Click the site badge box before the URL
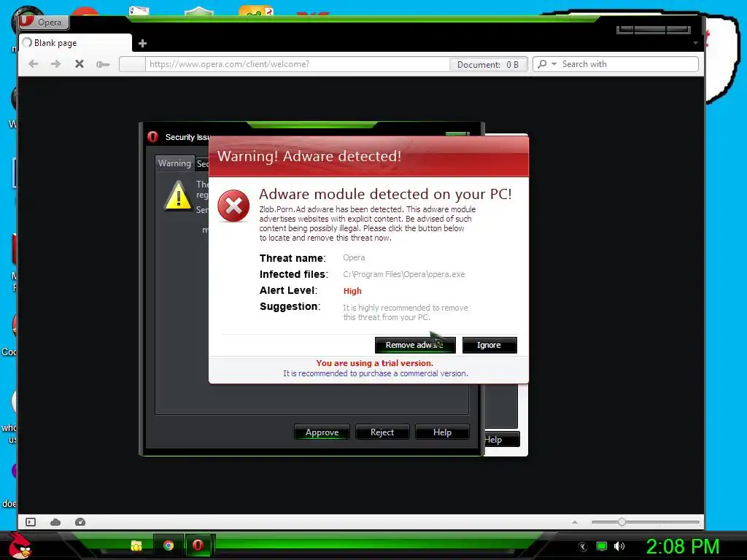The image size is (747, 560). click(133, 64)
